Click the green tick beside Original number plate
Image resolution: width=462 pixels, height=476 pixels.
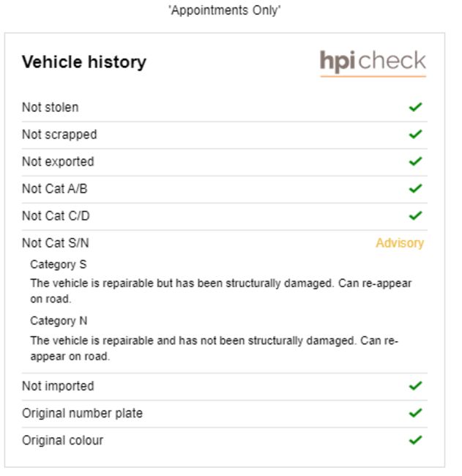click(x=415, y=413)
